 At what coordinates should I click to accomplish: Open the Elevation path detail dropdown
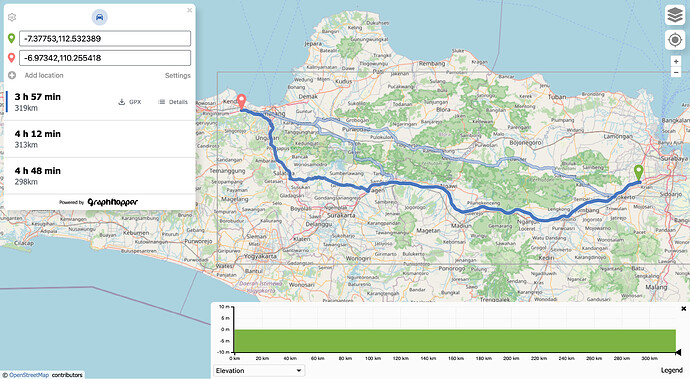click(259, 371)
